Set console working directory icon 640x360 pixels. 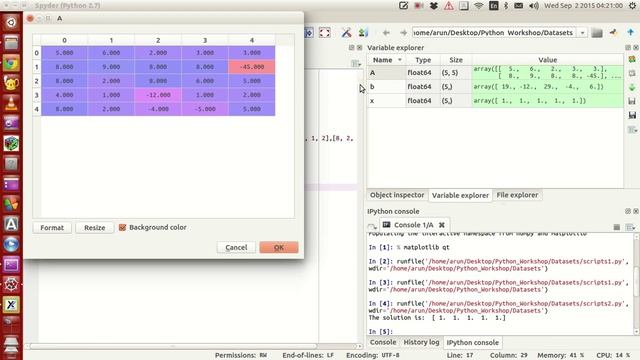(613, 33)
